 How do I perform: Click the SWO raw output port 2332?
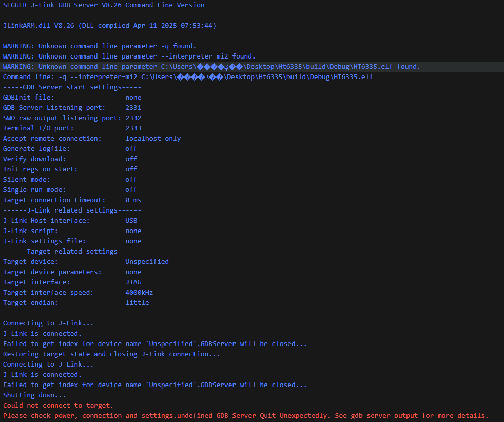(133, 118)
